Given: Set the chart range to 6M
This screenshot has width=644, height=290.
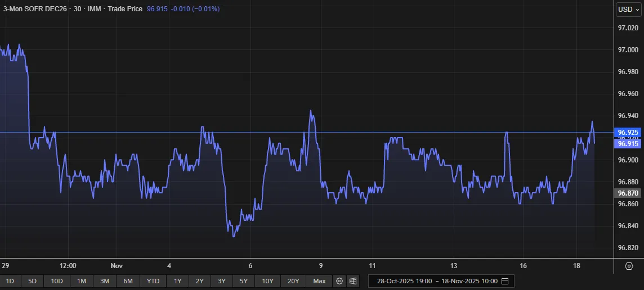Looking at the screenshot, I should coord(128,281).
